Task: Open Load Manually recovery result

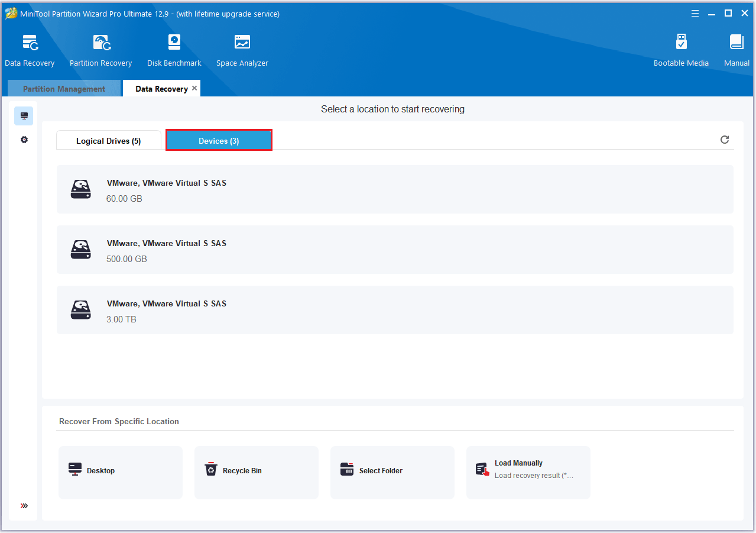Action: point(528,472)
